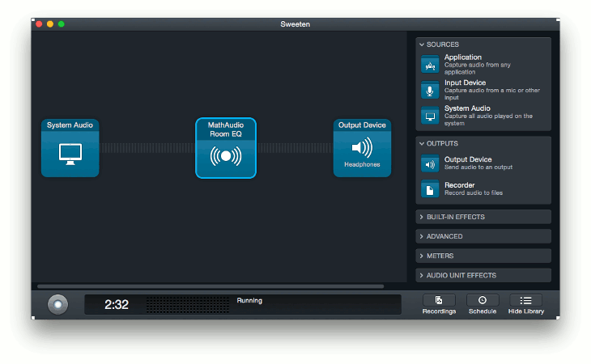
Task: Click the Sweeten window title
Action: [295, 24]
